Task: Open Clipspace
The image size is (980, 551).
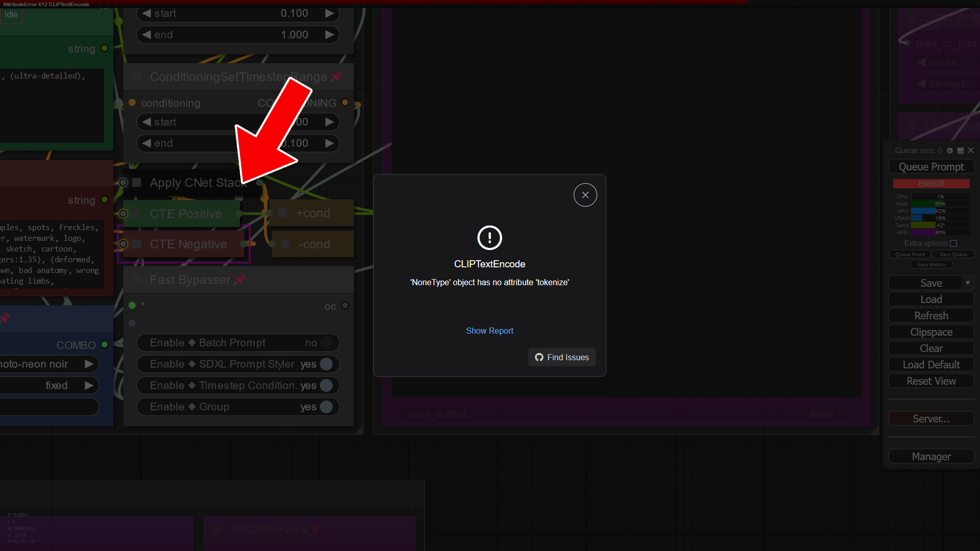Action: pyautogui.click(x=931, y=332)
